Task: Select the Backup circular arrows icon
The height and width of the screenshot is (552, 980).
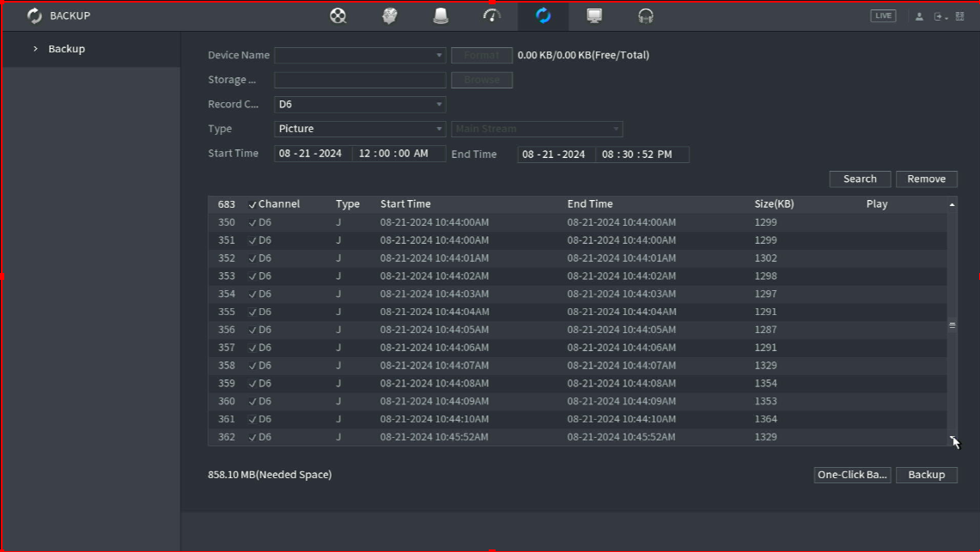Action: (543, 15)
